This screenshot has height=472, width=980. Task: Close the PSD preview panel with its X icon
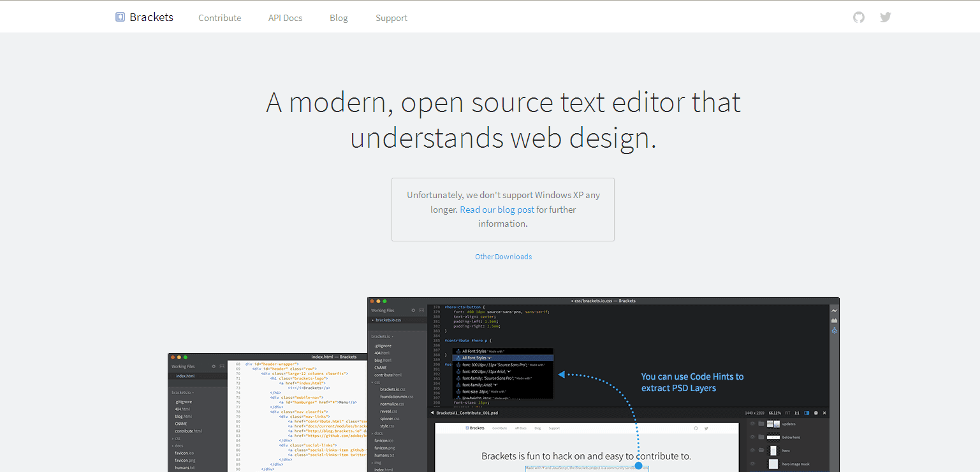(x=824, y=413)
